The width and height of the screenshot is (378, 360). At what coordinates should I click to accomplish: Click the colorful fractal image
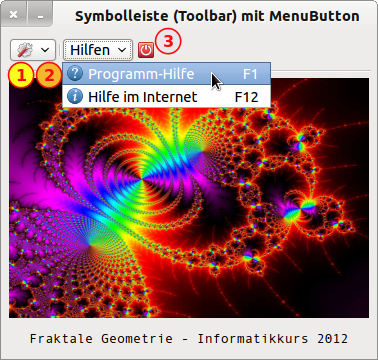pos(189,198)
